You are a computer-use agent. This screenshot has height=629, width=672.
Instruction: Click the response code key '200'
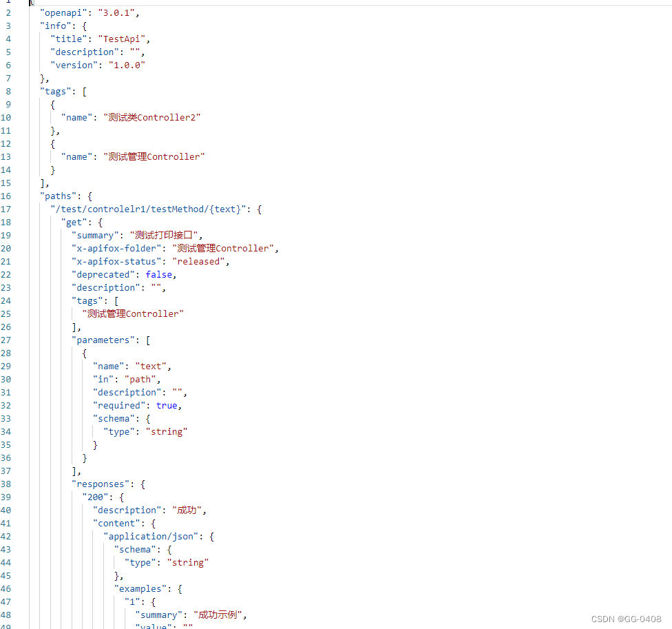click(96, 497)
